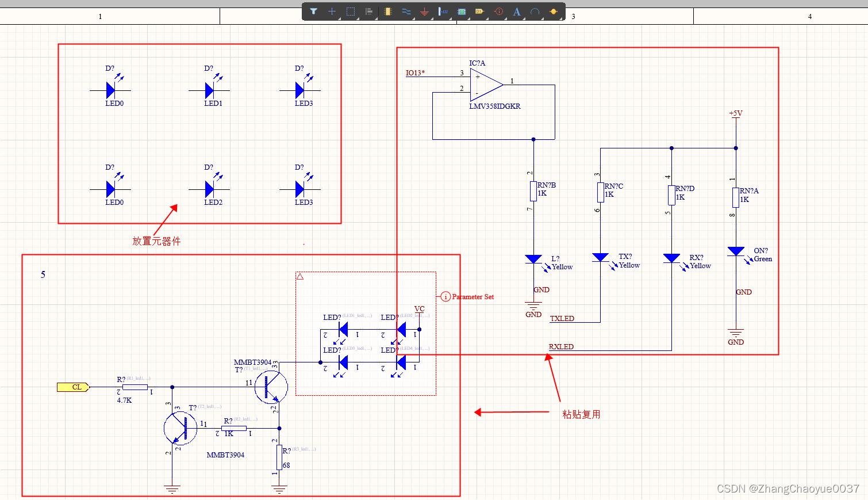Choose the dashed rectangle selection tool

pyautogui.click(x=351, y=12)
